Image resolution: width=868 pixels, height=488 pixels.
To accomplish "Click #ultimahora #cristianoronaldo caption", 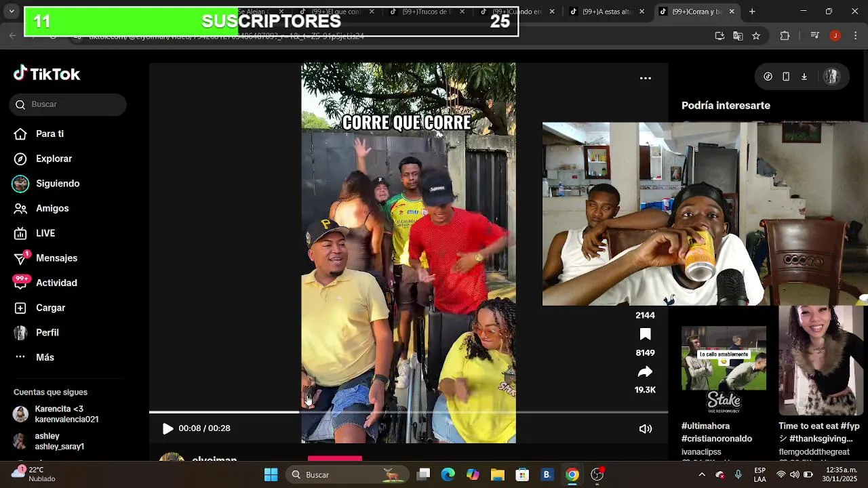I will pos(717,432).
